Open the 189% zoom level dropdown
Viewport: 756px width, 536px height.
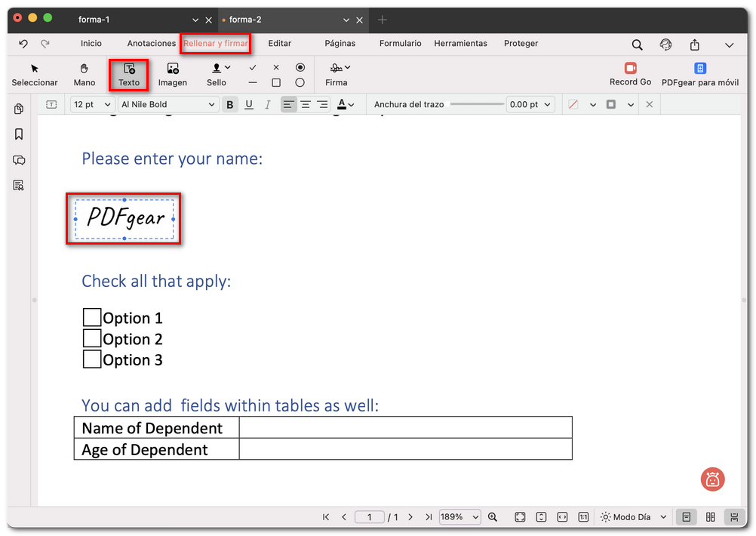(x=459, y=517)
